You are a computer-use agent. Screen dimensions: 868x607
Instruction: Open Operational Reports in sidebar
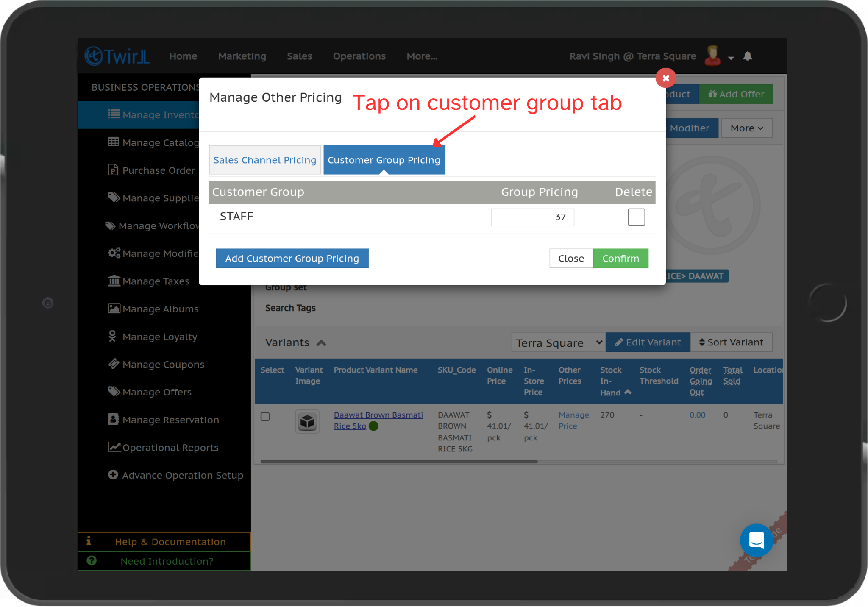click(x=170, y=447)
